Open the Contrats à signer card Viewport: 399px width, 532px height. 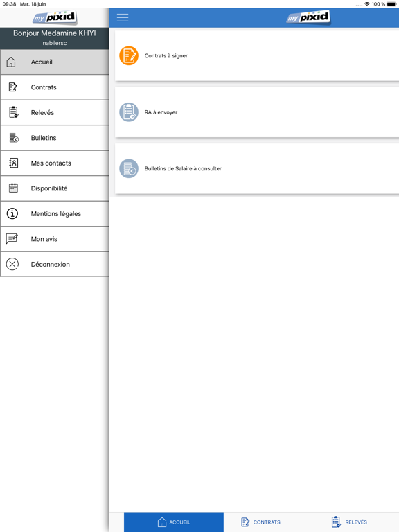pyautogui.click(x=257, y=55)
